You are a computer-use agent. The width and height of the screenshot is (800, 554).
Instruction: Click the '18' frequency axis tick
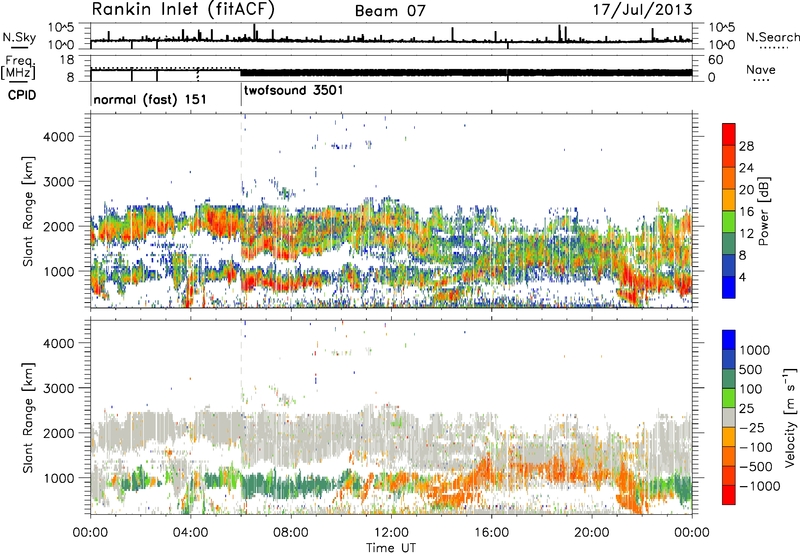point(66,60)
